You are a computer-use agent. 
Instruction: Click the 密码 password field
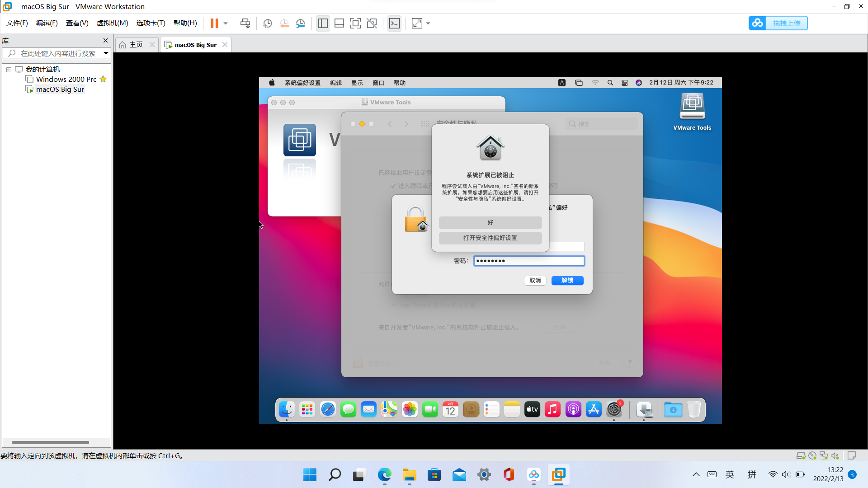(528, 261)
